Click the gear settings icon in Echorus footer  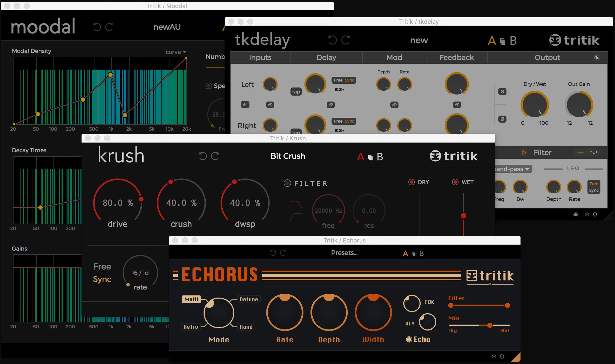click(x=502, y=356)
